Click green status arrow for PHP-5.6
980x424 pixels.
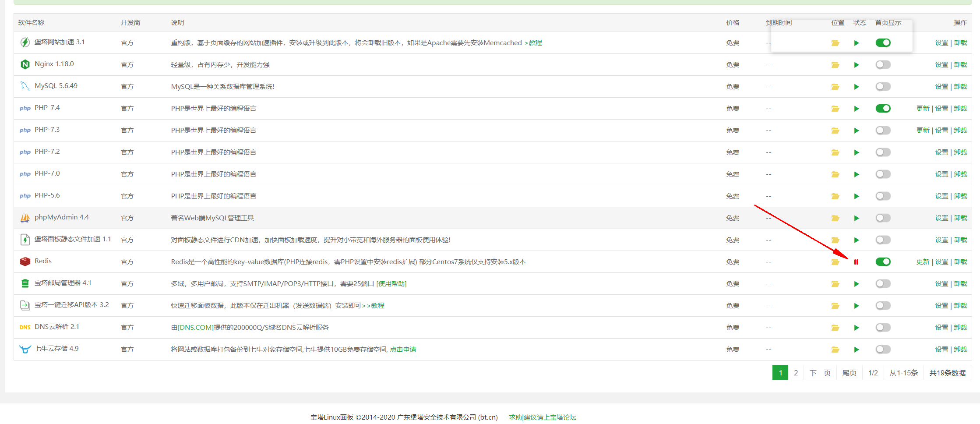[857, 196]
